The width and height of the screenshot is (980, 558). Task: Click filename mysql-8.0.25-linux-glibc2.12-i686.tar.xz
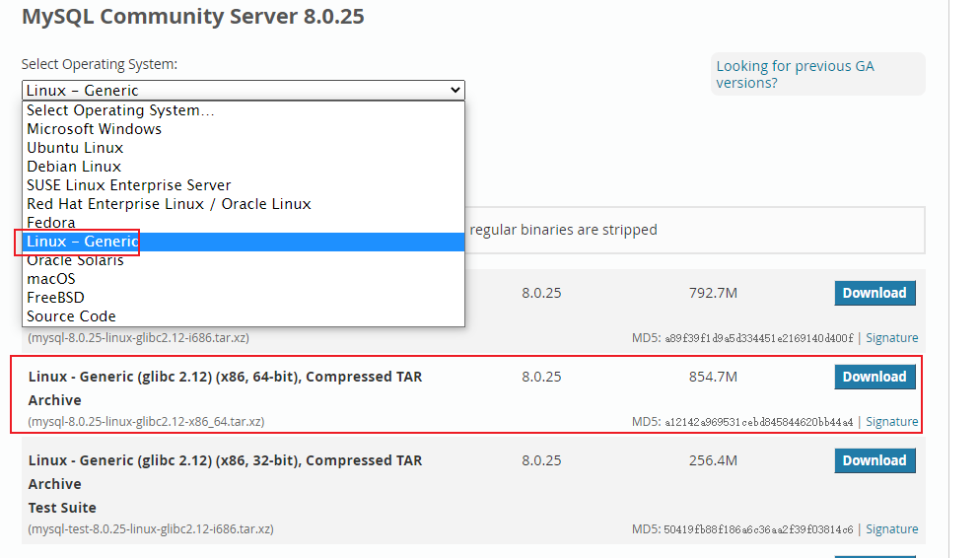[139, 338]
